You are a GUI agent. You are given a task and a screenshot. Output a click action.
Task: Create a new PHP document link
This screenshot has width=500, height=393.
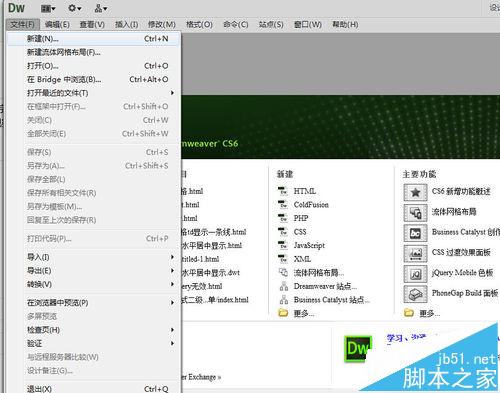point(301,218)
